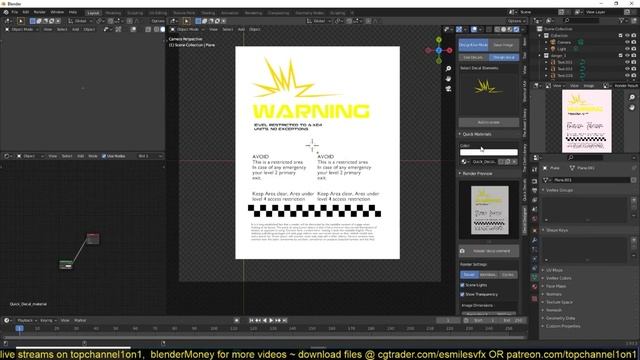640x360 pixels.
Task: Click the white Quick Materials color swatch
Action: (489, 152)
